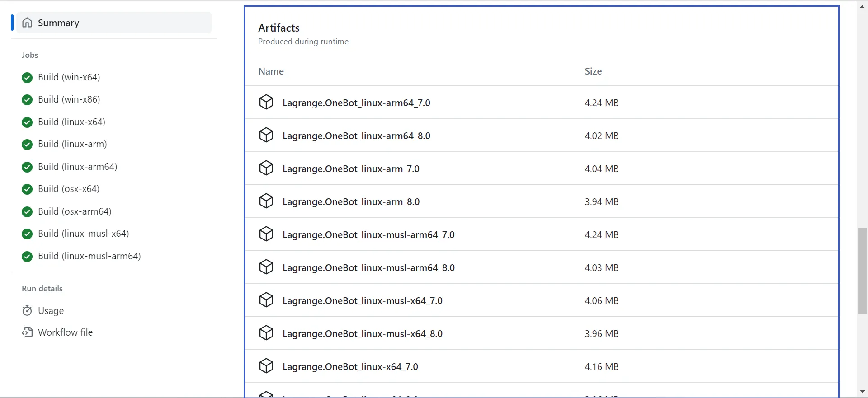Click the stopwatch icon beside Usage

click(x=27, y=310)
